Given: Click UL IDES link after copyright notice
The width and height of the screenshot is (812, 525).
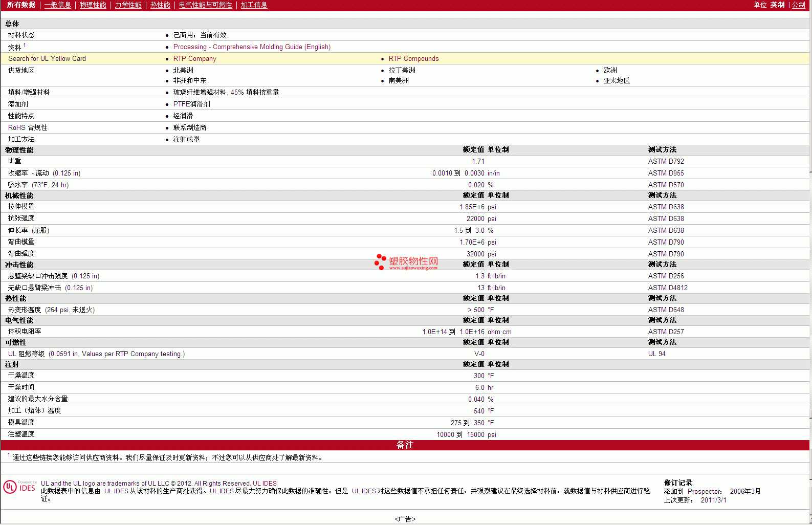Looking at the screenshot, I should pyautogui.click(x=265, y=484).
